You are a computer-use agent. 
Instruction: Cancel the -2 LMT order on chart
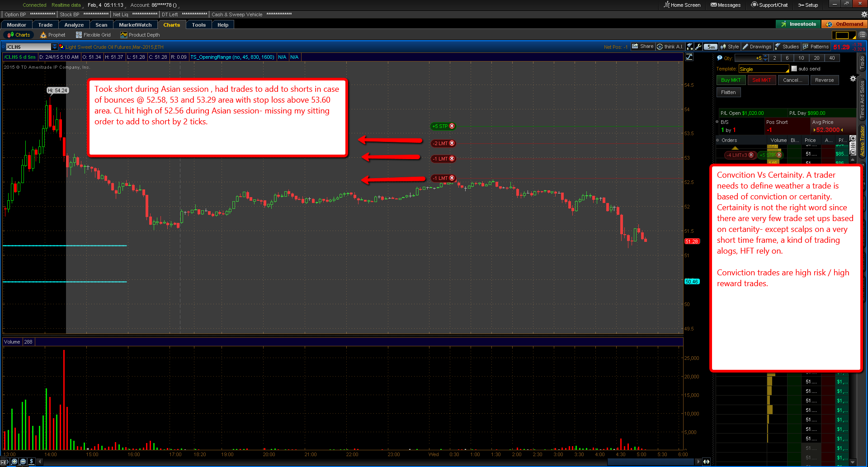pos(452,143)
